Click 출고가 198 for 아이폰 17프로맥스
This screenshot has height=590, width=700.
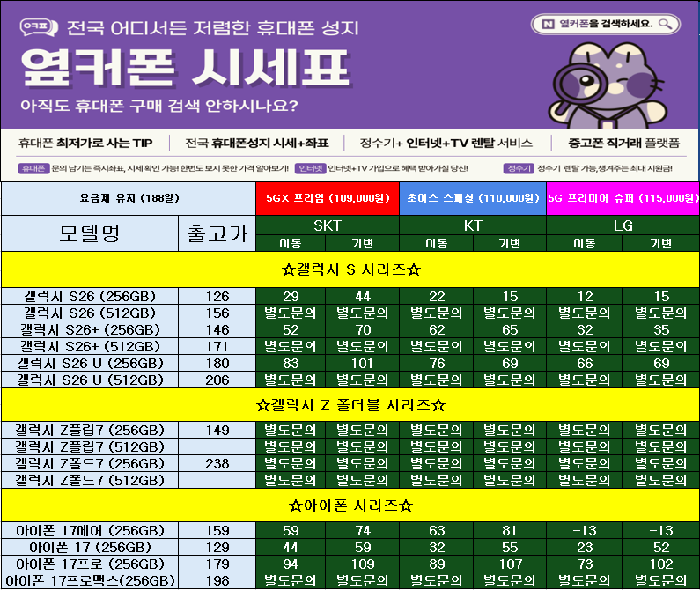tap(217, 580)
